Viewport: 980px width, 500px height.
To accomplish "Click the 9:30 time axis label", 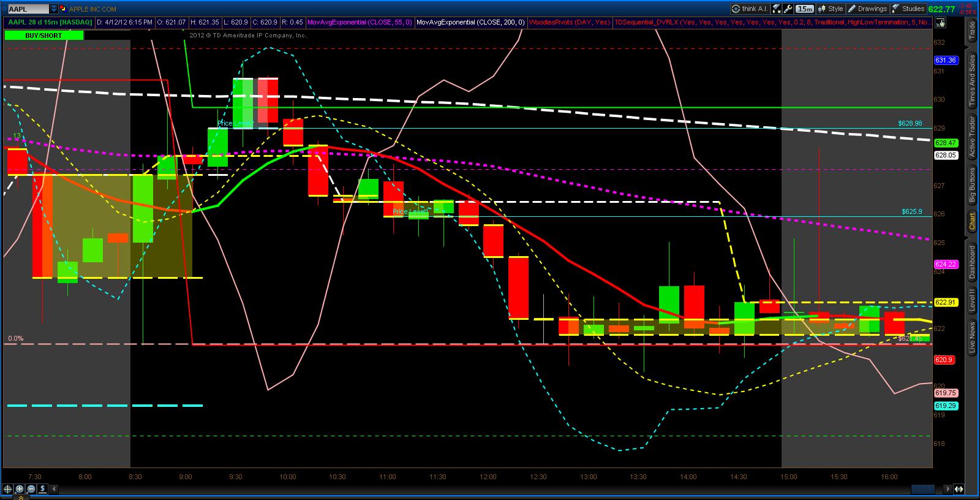I will click(235, 477).
